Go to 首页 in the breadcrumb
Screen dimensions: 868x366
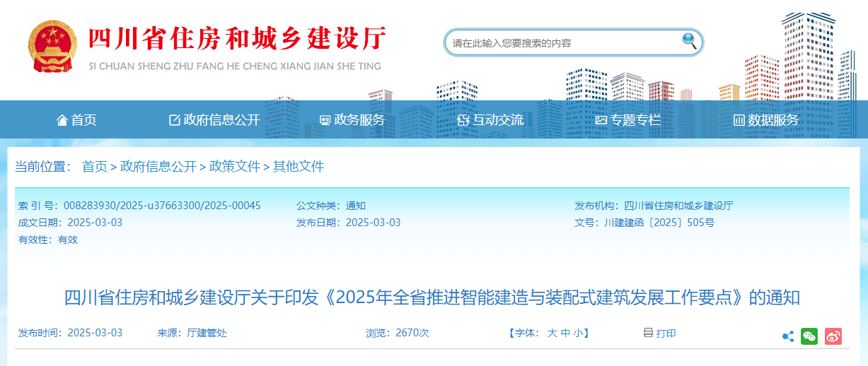coord(95,167)
